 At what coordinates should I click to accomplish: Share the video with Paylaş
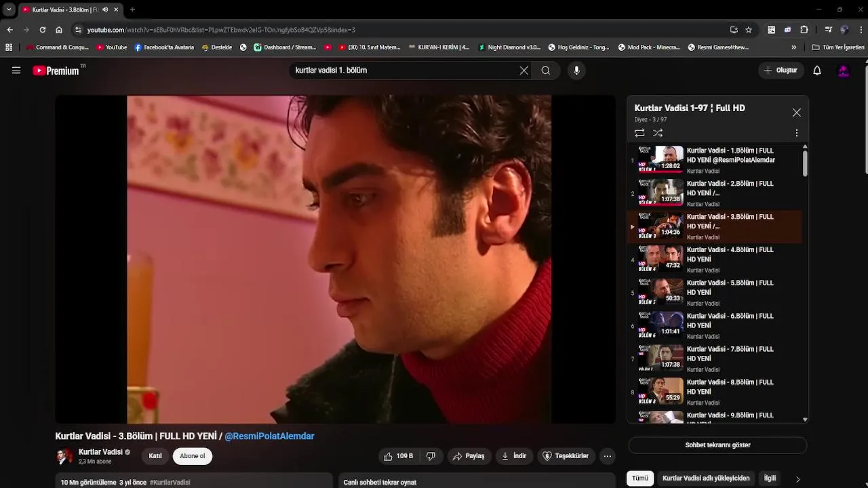pos(469,456)
